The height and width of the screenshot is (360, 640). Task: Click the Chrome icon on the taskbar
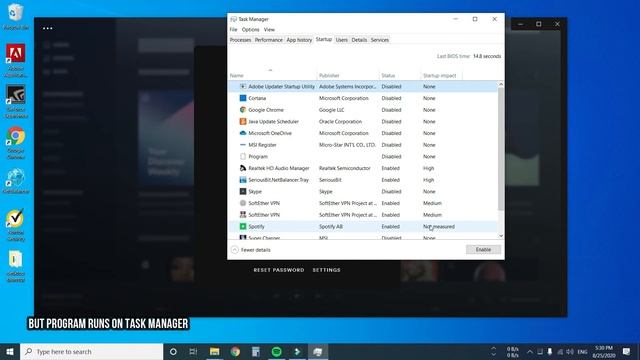(235, 351)
